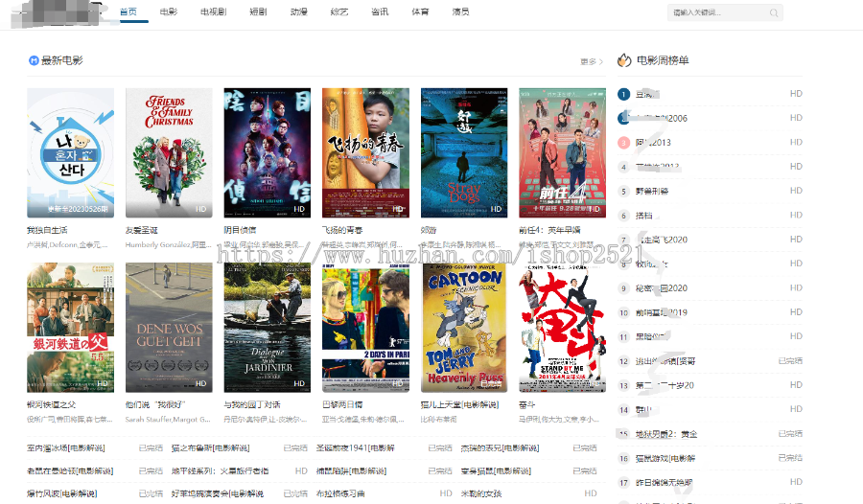The image size is (863, 504).
Task: Open the Tom and Jerry Heavenly Puss poster
Action: (464, 328)
